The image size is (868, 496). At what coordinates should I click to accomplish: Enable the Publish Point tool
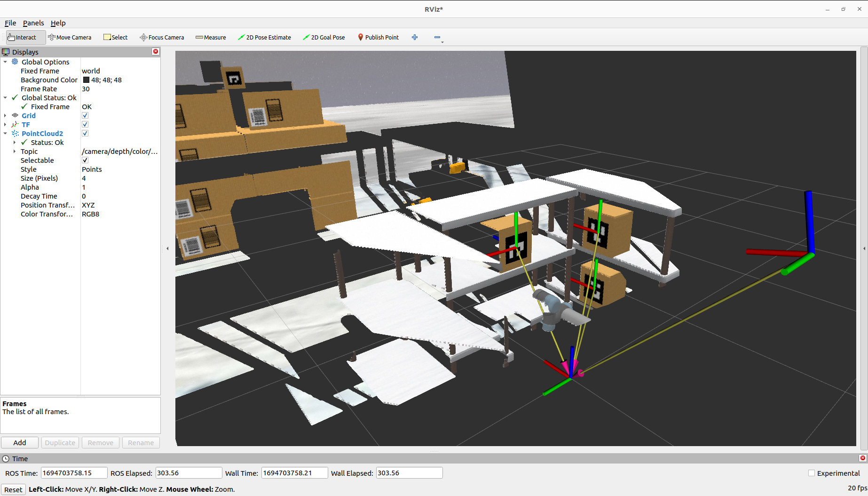click(x=378, y=38)
